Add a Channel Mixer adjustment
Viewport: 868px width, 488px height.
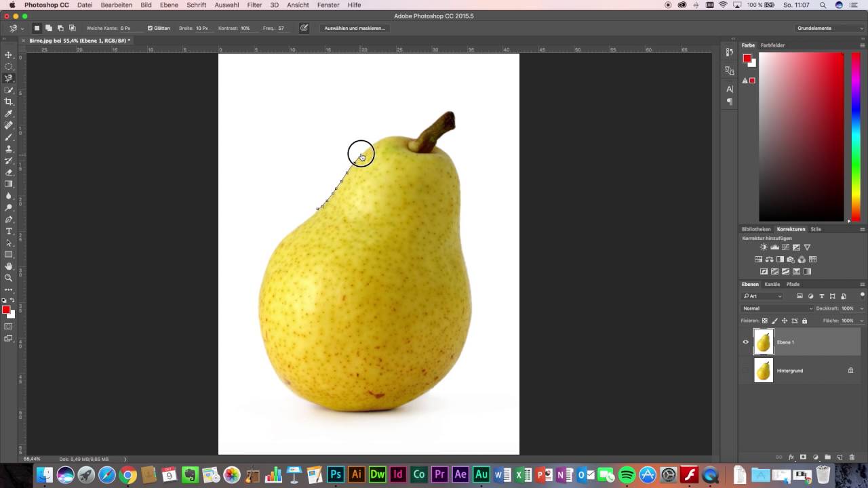(802, 260)
